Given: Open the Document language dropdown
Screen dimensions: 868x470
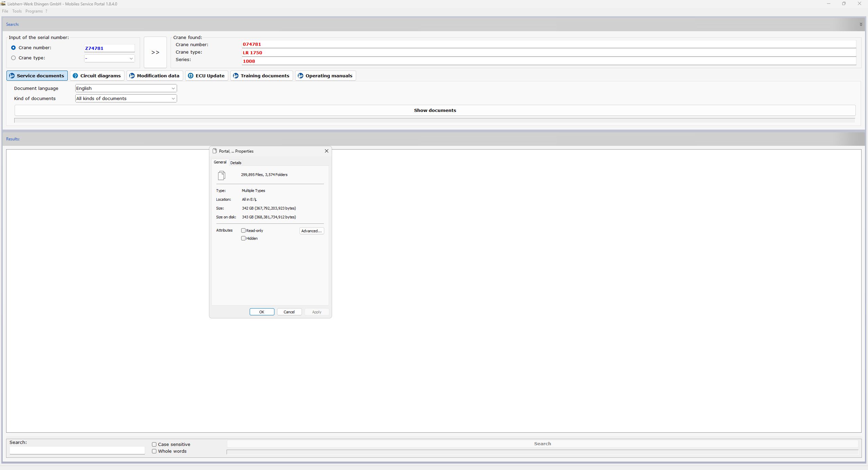Looking at the screenshot, I should click(173, 89).
